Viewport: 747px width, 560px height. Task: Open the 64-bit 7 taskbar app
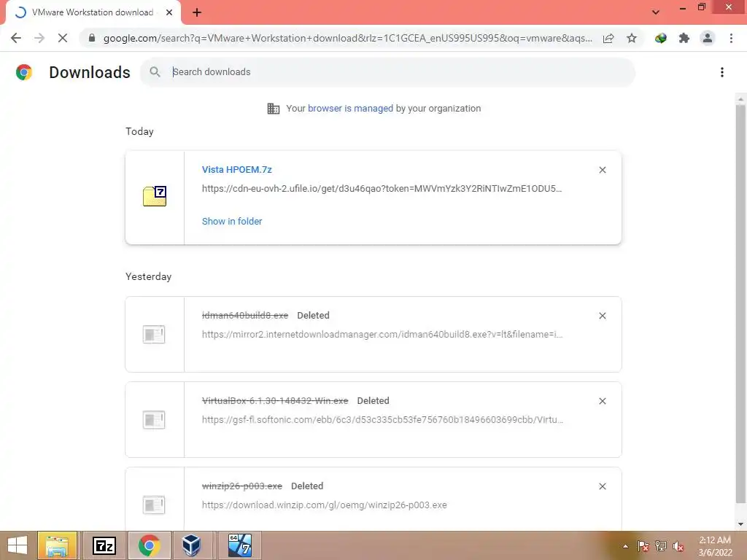click(x=239, y=545)
